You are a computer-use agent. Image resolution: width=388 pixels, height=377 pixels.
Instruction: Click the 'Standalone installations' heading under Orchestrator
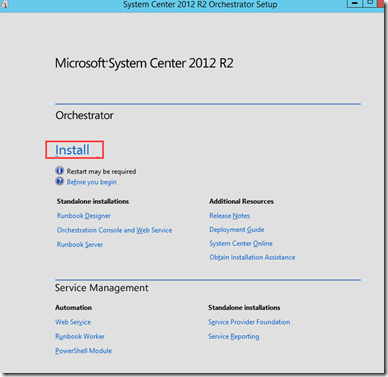[93, 201]
